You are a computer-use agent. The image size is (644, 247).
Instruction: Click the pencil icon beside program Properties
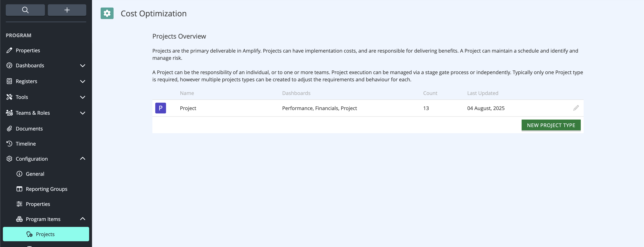9,50
